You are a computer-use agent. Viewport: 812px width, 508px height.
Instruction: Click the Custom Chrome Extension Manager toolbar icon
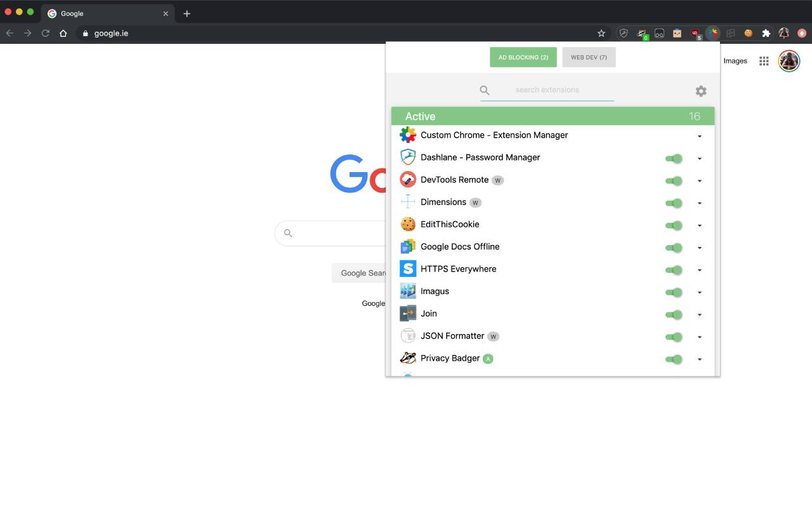713,33
